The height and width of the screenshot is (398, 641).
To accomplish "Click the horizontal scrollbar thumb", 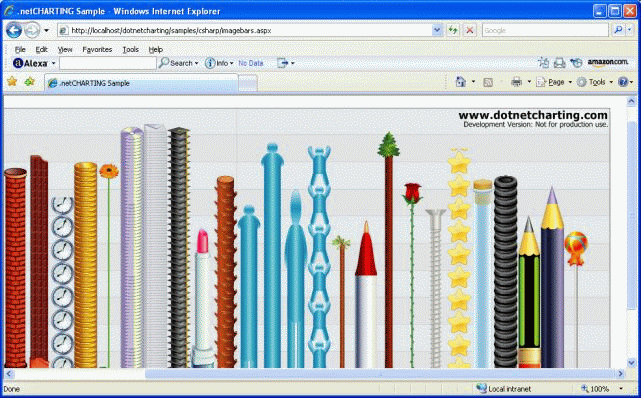I will click(380, 373).
